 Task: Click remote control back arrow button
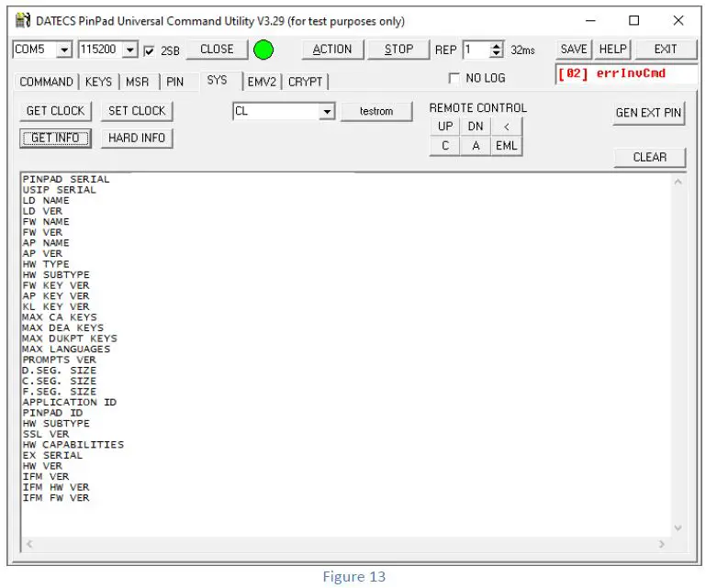pyautogui.click(x=507, y=127)
